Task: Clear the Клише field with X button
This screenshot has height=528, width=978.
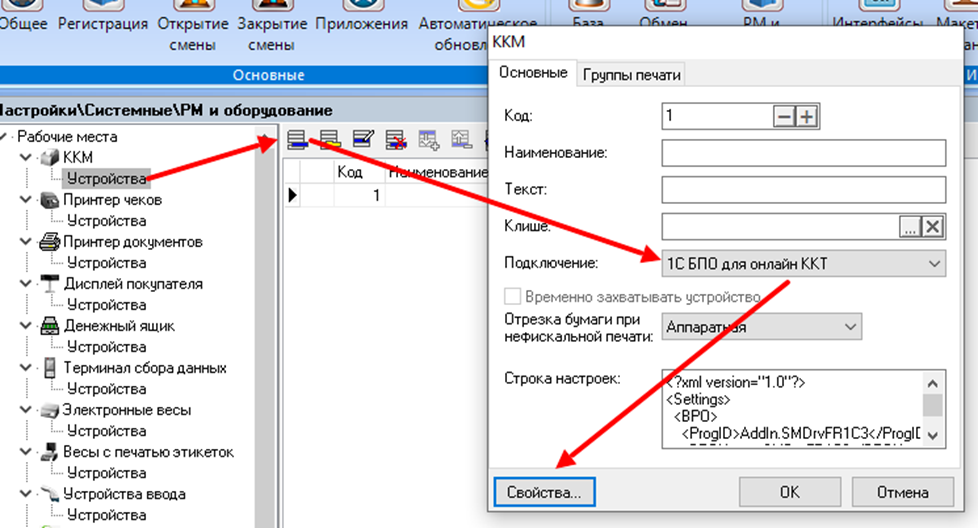Action: (932, 227)
